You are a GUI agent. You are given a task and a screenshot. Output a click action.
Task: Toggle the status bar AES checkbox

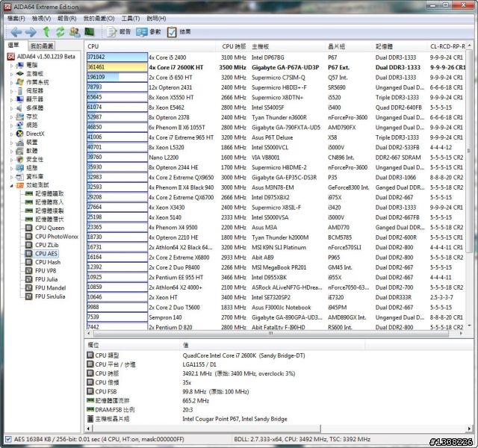pyautogui.click(x=8, y=439)
